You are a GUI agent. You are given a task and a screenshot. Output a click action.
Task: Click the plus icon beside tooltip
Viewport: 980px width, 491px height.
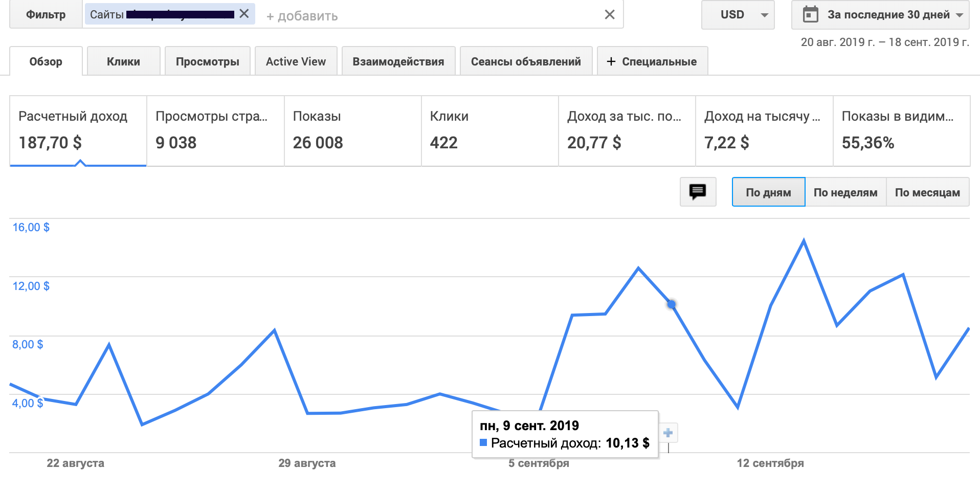[668, 433]
